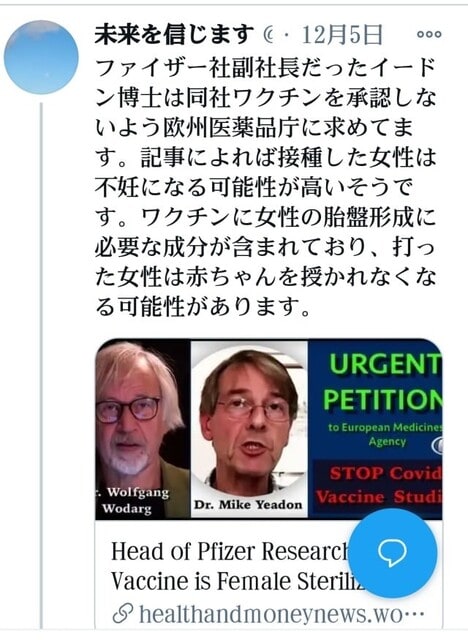The height and width of the screenshot is (640, 468).
Task: Click the partial round logo at image edge
Action: tap(437, 445)
